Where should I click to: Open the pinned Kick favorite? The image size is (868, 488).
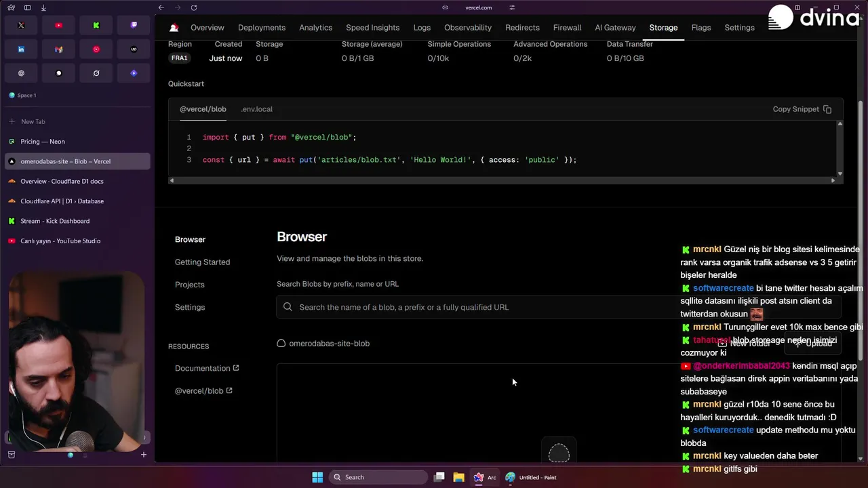click(96, 25)
